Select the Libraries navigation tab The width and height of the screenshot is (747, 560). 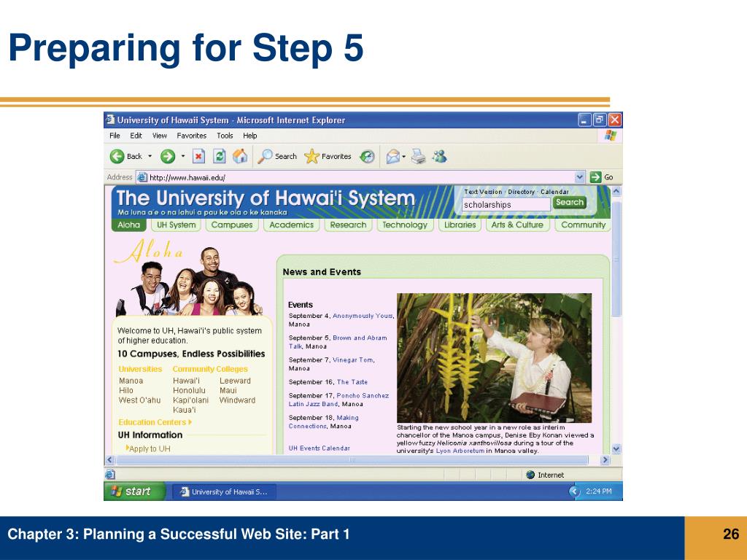click(x=460, y=225)
